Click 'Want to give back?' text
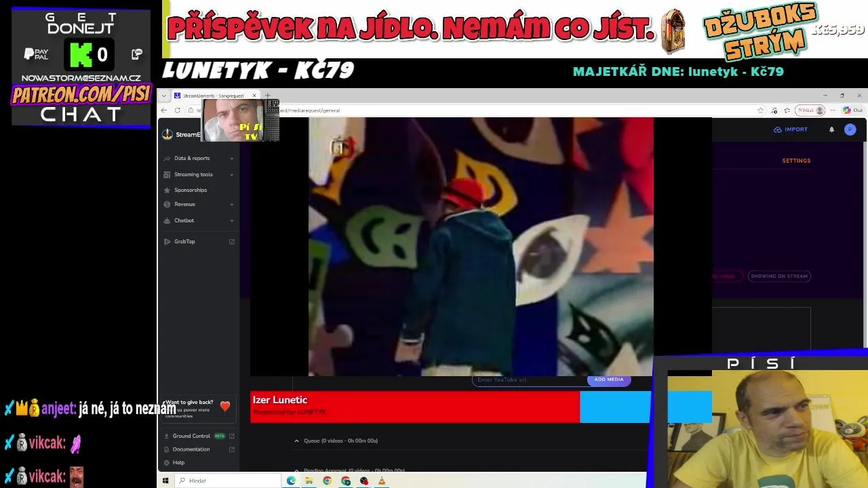The height and width of the screenshot is (488, 868). 189,403
